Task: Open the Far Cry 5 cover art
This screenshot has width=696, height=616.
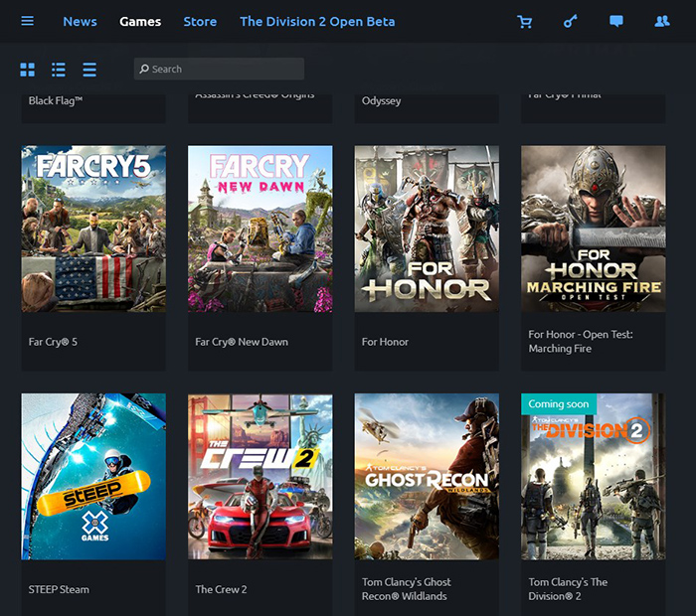Action: tap(93, 229)
